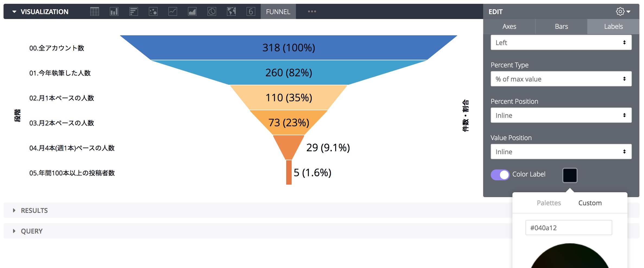This screenshot has height=268, width=644.
Task: Select the Column chart visualization
Action: pos(114,11)
